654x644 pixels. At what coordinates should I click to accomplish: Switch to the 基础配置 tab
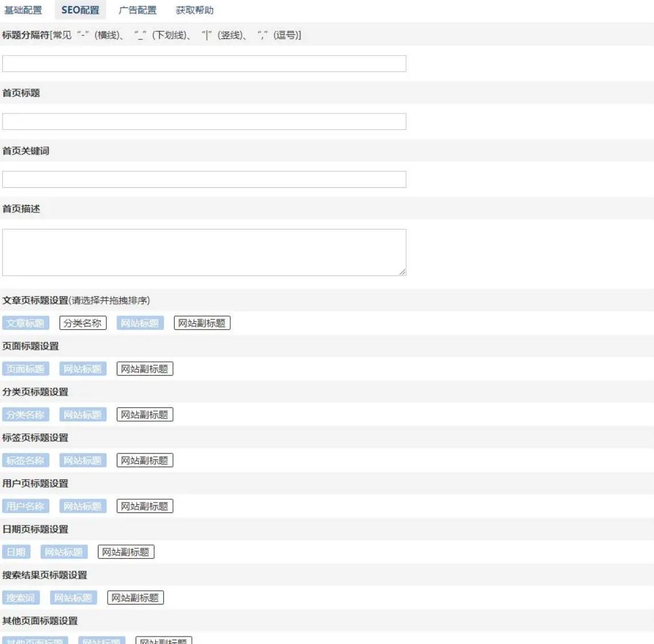tap(23, 10)
